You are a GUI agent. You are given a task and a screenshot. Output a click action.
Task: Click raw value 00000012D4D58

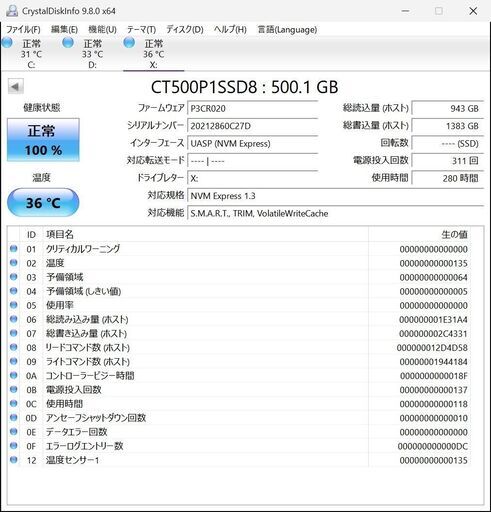tap(432, 348)
